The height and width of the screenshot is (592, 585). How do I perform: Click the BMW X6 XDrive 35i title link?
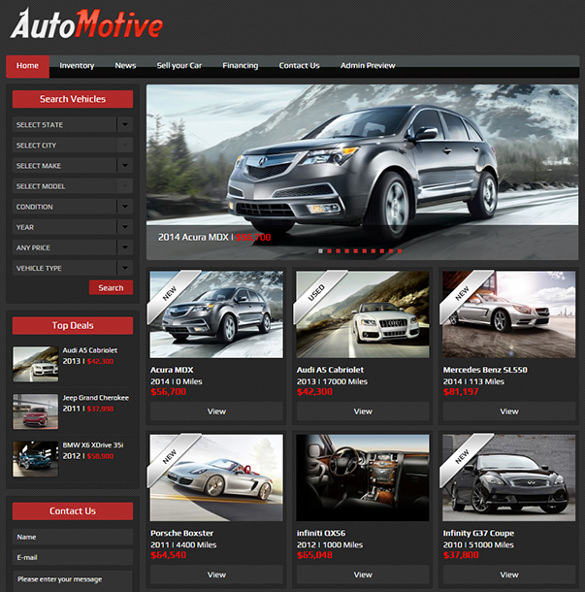click(x=93, y=445)
